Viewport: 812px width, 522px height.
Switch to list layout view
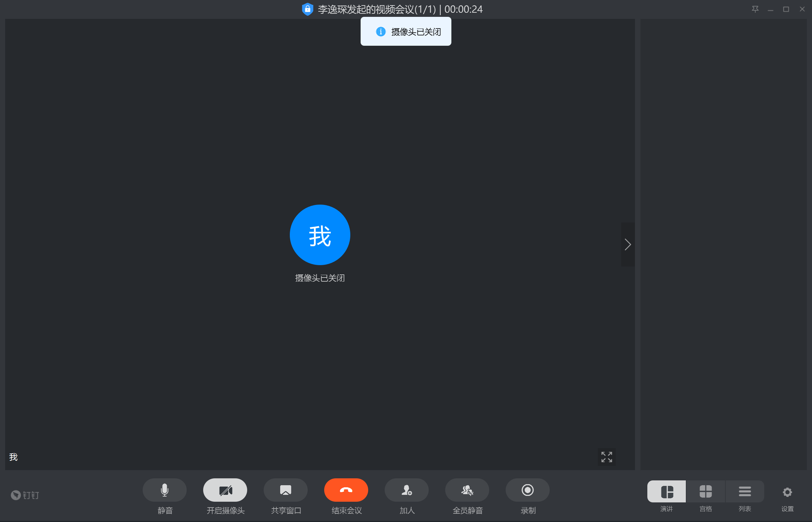(745, 492)
